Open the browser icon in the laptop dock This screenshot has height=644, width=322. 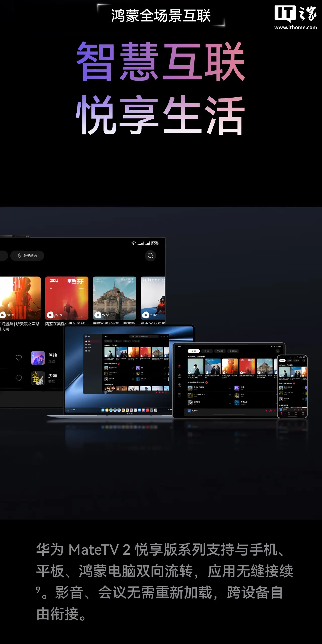pyautogui.click(x=111, y=410)
